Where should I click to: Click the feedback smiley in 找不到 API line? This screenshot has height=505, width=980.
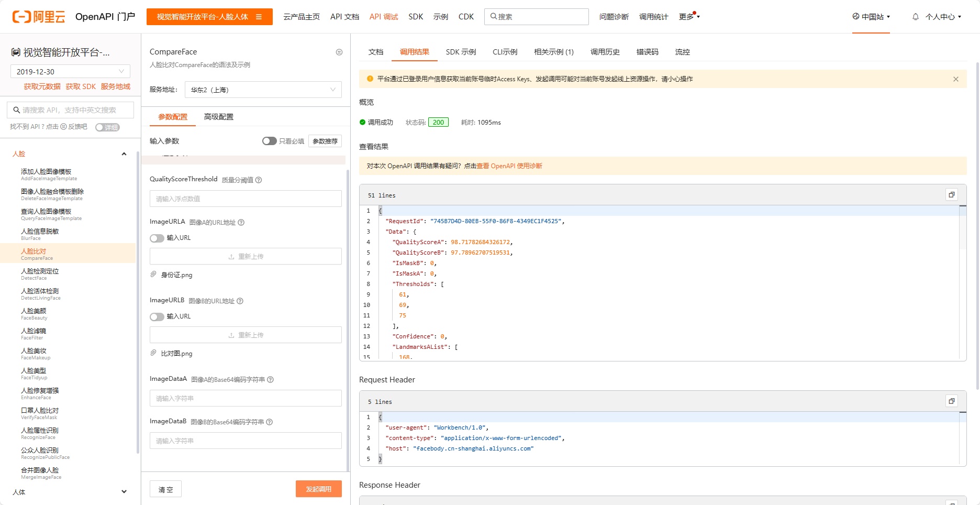[x=63, y=126]
